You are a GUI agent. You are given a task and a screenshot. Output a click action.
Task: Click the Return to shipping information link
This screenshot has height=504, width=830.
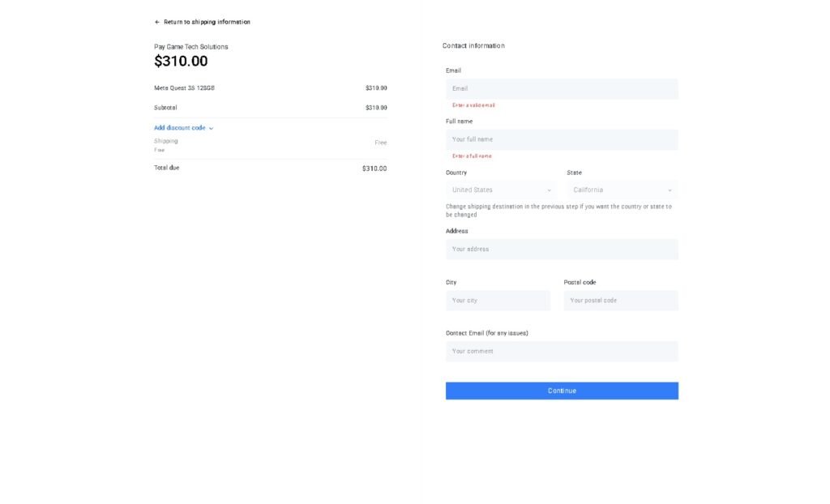pos(207,21)
